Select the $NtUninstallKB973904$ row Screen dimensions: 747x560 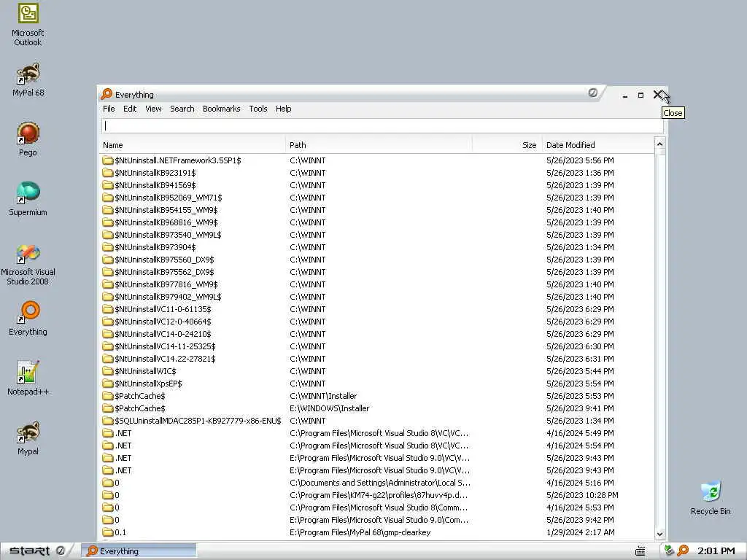click(377, 247)
